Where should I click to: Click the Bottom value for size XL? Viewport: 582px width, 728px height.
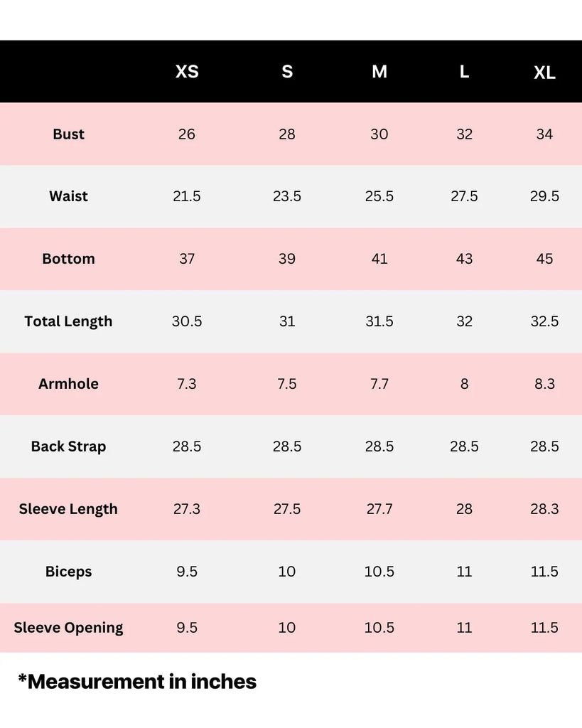pos(544,259)
